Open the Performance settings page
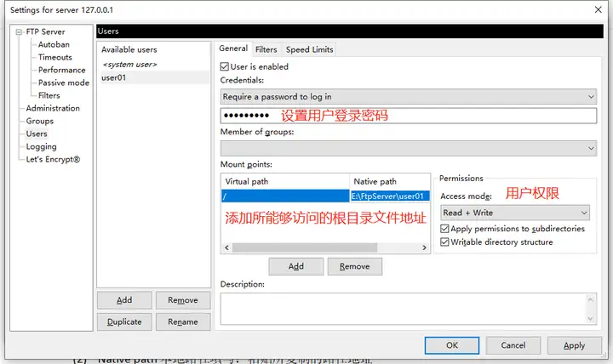 [x=62, y=70]
